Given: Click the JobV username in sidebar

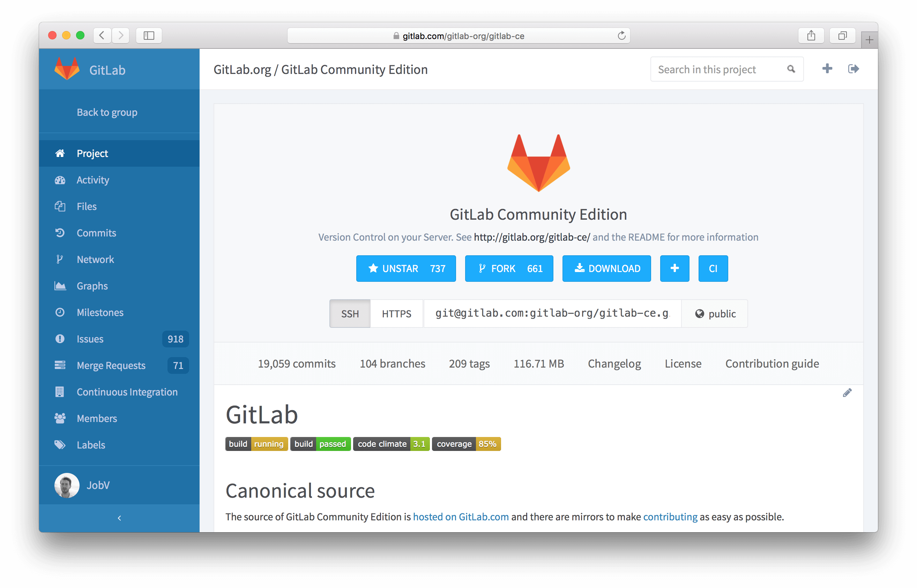Looking at the screenshot, I should pos(98,486).
